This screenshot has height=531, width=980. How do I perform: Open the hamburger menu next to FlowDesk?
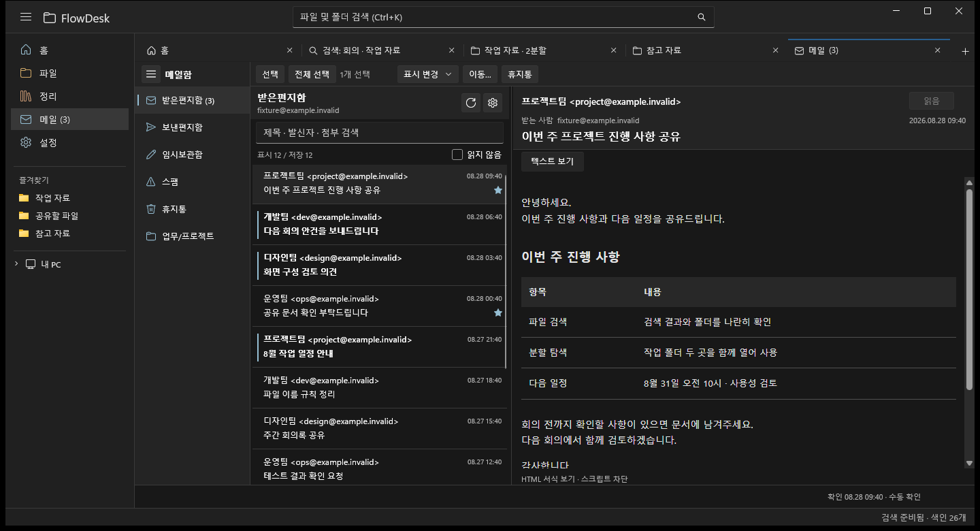(26, 17)
